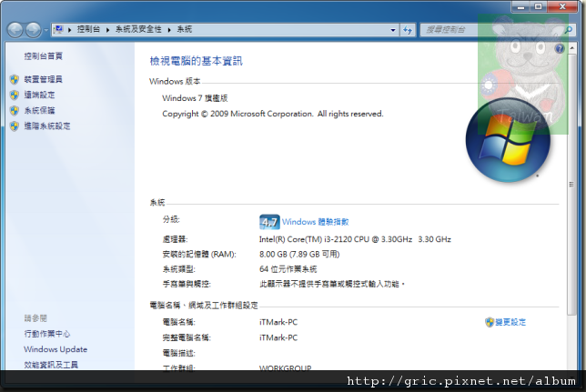Click the shield icon beside 進階系統設定

point(15,126)
